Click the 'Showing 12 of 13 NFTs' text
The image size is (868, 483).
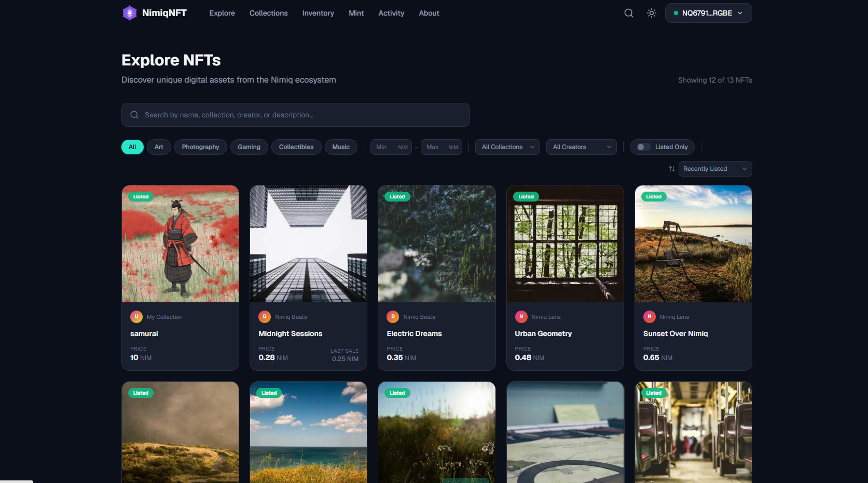tap(715, 80)
